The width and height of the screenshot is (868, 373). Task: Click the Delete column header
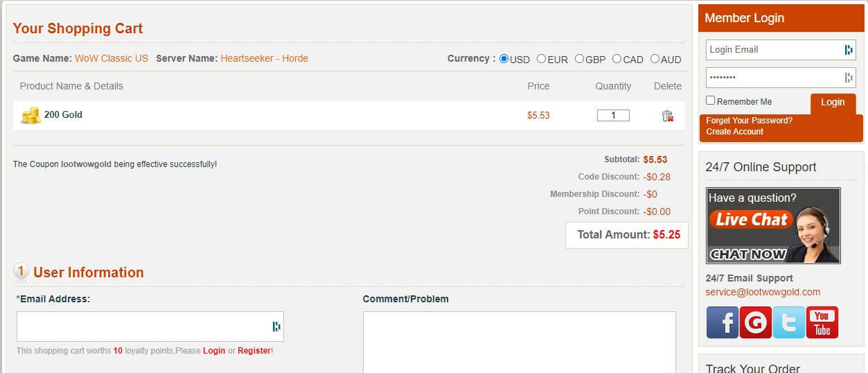(668, 87)
